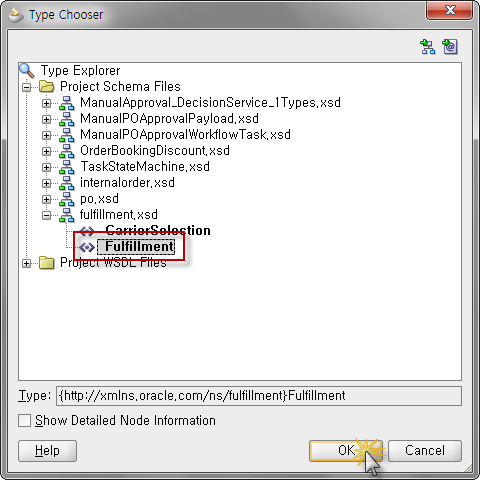The image size is (480, 480).
Task: Enable Show Detailed Node Information checkbox
Action: [24, 420]
